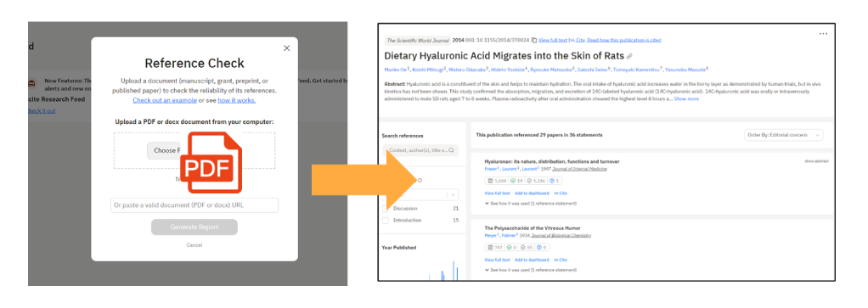
Task: Open Journal of Biological Chemistry link
Action: coord(561,235)
